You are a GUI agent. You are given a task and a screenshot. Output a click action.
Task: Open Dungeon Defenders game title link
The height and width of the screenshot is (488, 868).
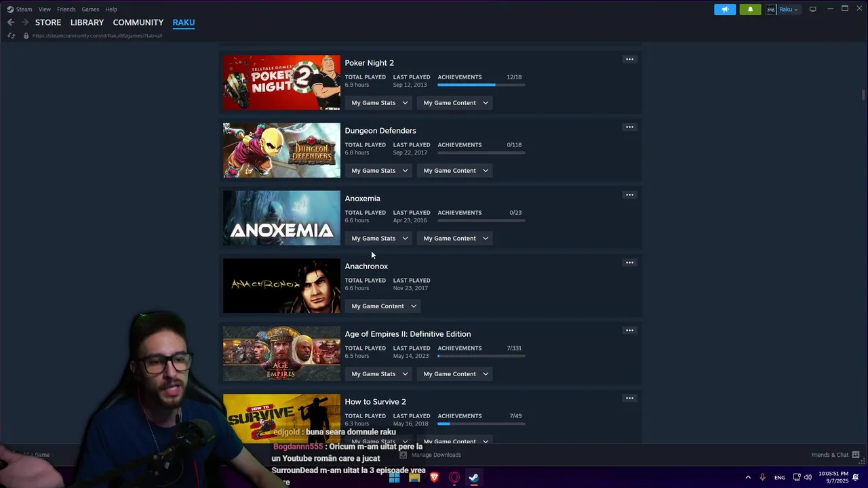pyautogui.click(x=380, y=131)
